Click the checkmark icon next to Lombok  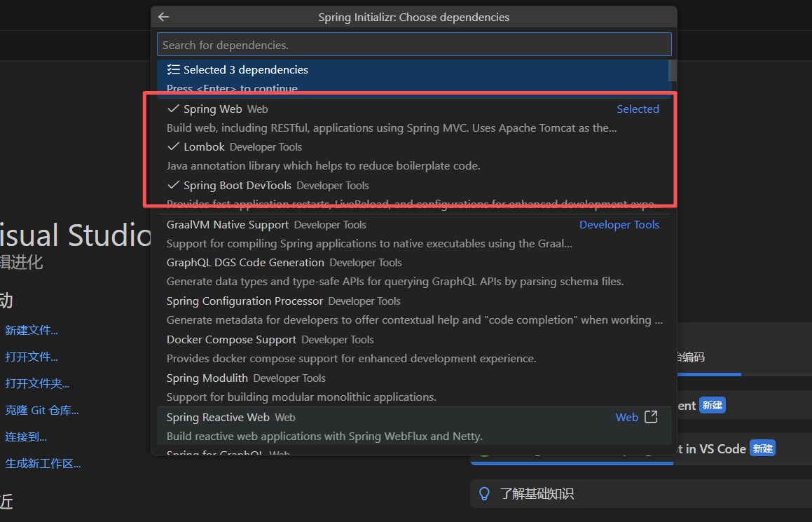click(174, 147)
